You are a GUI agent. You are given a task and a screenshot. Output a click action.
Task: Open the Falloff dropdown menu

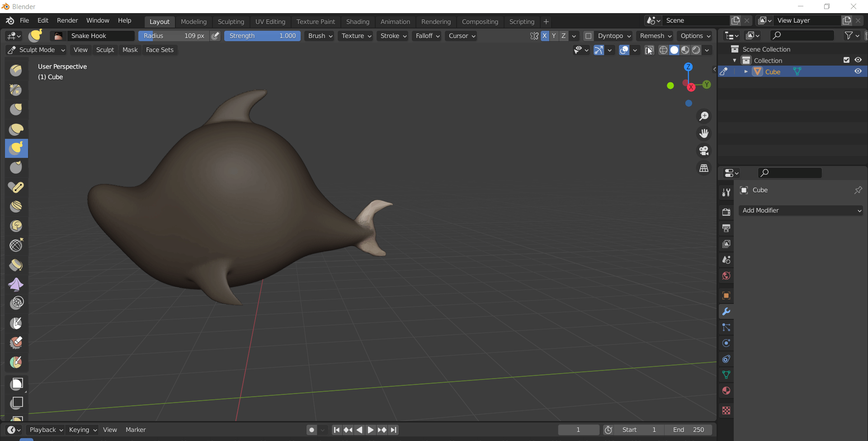427,36
